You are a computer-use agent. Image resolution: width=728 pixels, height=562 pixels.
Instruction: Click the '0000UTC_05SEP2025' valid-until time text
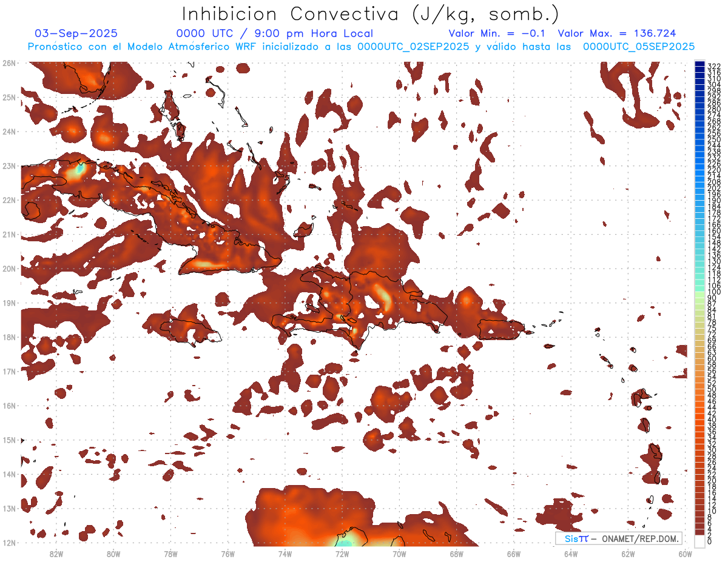(639, 46)
